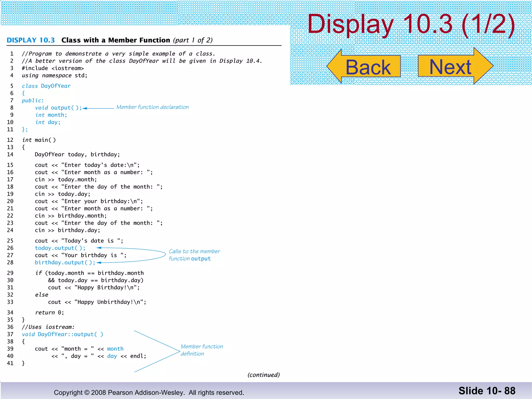532x399 pixels.
Task: Click the '<< day << endl;' line
Action: coord(99,356)
